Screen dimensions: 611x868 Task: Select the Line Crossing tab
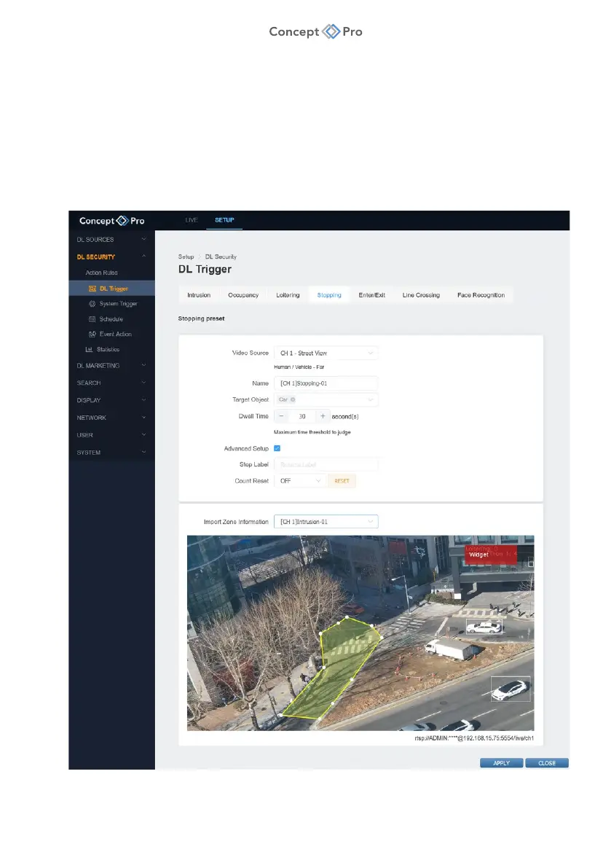(x=422, y=295)
